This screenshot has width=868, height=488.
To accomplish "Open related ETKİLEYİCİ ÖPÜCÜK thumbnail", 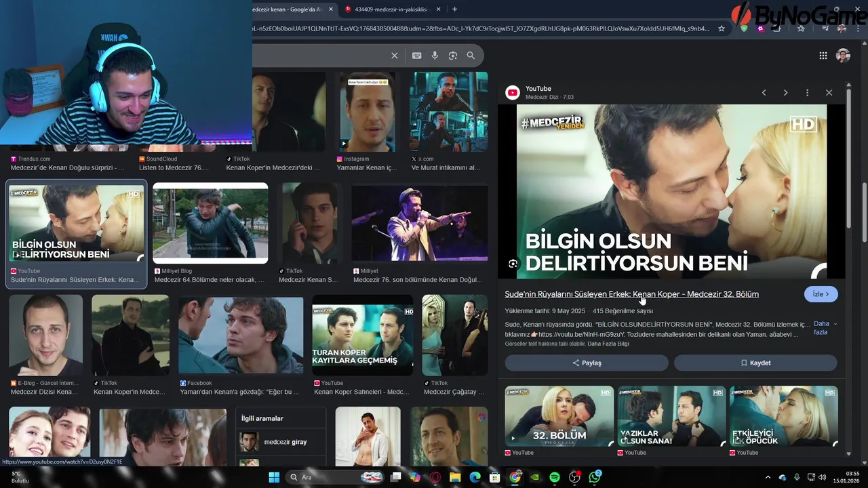I will click(784, 417).
